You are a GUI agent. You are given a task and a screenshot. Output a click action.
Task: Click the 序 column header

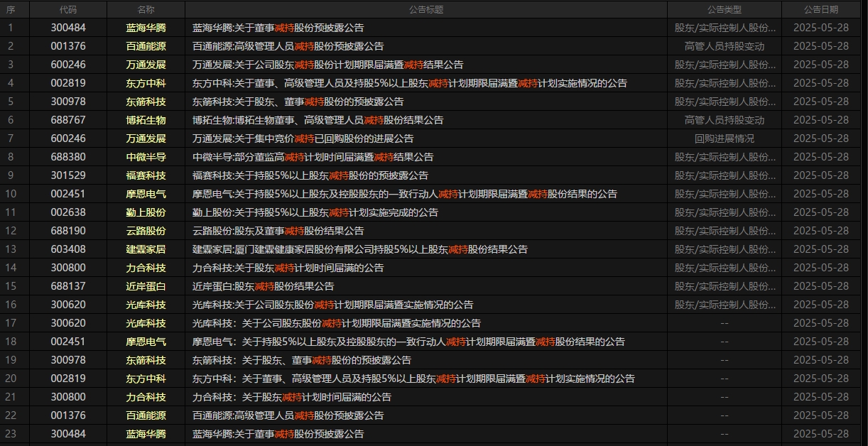coord(11,9)
